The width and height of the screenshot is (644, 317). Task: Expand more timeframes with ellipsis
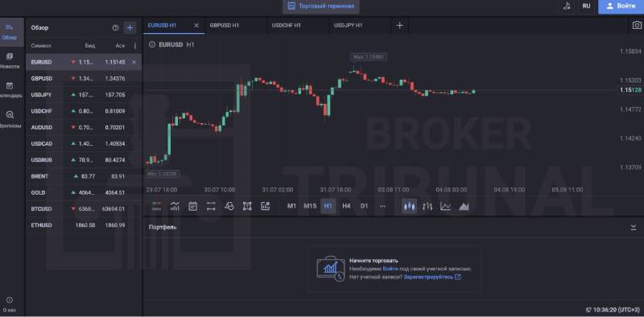tap(383, 206)
